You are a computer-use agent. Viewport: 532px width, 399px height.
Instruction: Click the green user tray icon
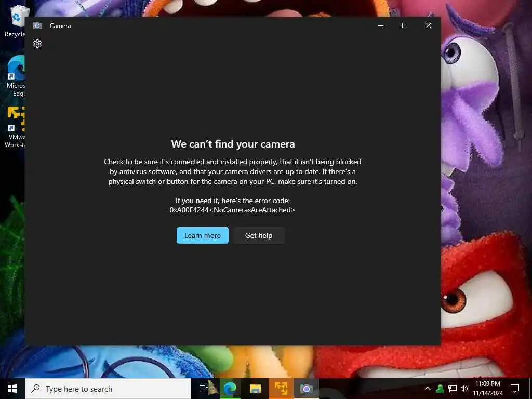coord(440,389)
